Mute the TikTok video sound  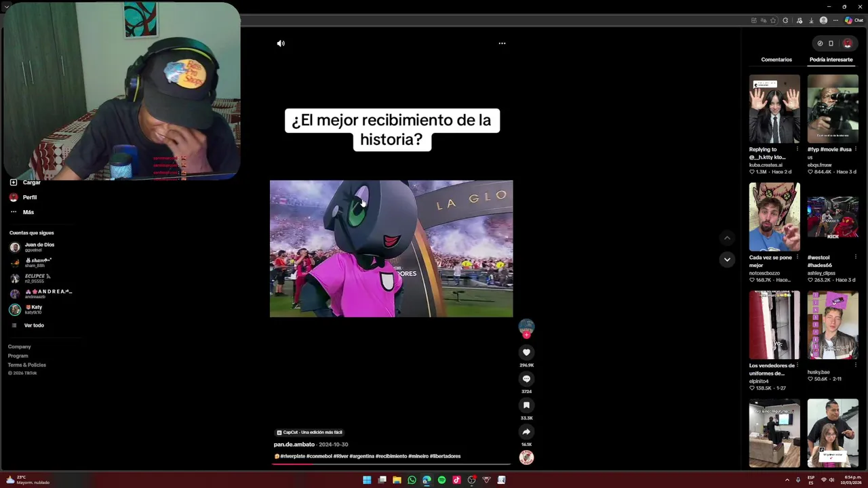[x=281, y=43]
